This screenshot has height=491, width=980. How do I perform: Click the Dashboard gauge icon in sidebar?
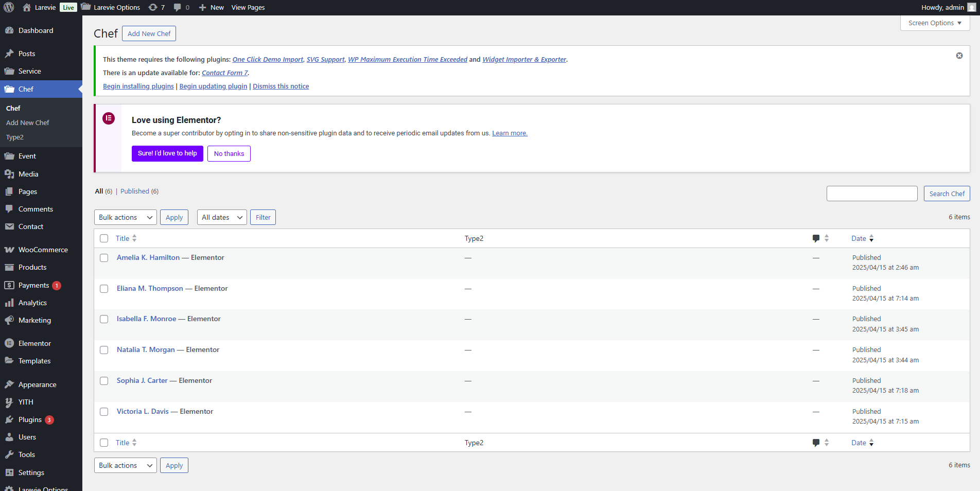click(9, 30)
